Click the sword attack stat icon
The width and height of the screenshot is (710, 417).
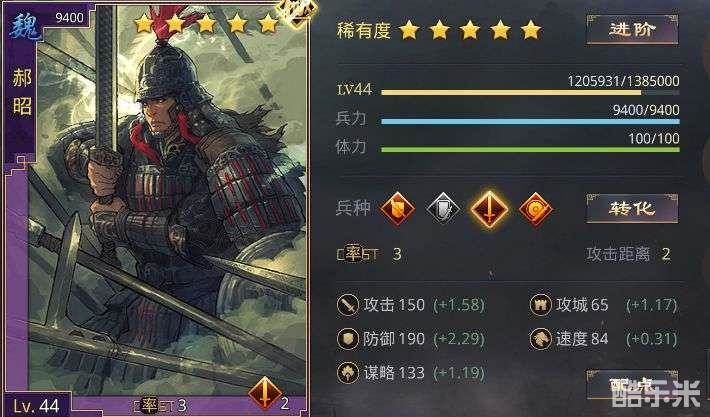[348, 304]
